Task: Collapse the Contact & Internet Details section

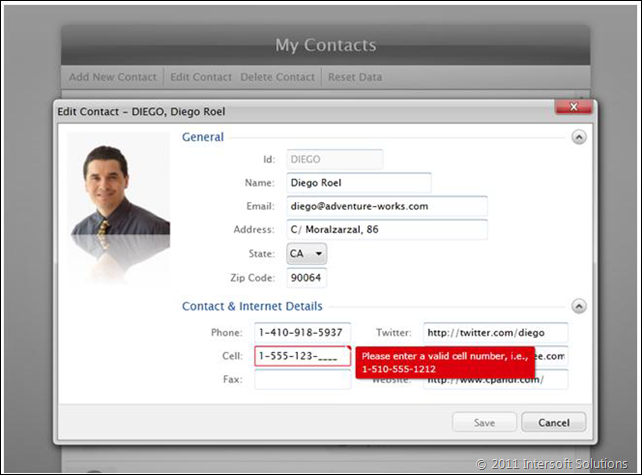Action: (578, 306)
